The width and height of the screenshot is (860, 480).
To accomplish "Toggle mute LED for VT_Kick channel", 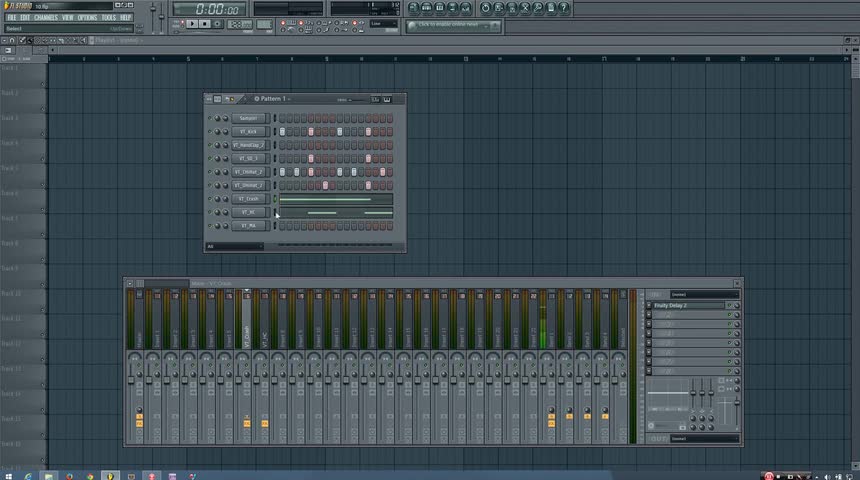I will pos(209,131).
